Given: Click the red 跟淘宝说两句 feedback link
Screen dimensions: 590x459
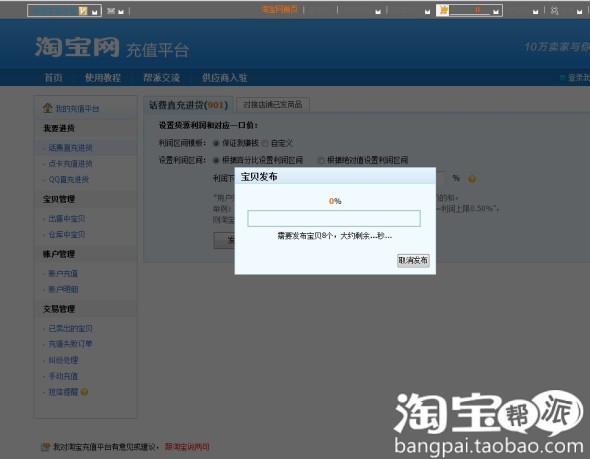Looking at the screenshot, I should (x=187, y=447).
